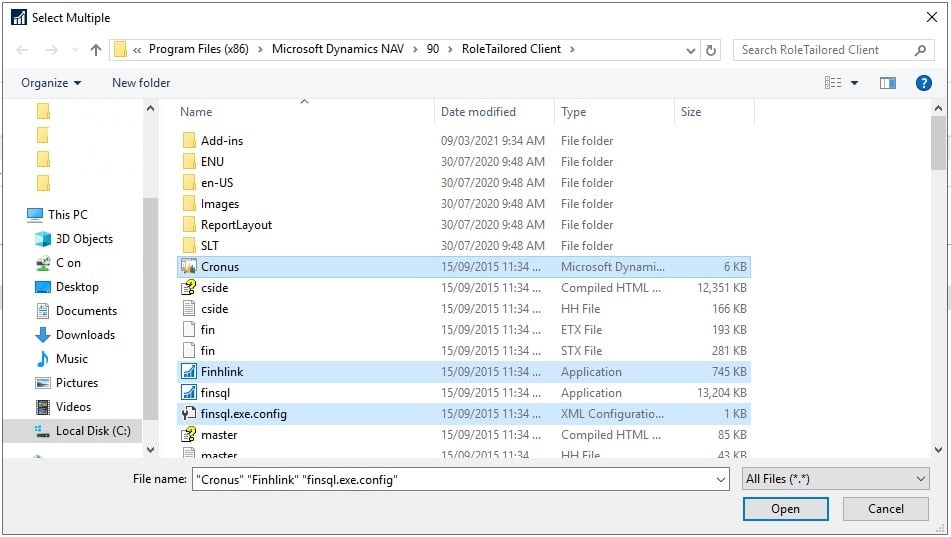Click the 09/03/2021 9:34 AM date

click(492, 141)
